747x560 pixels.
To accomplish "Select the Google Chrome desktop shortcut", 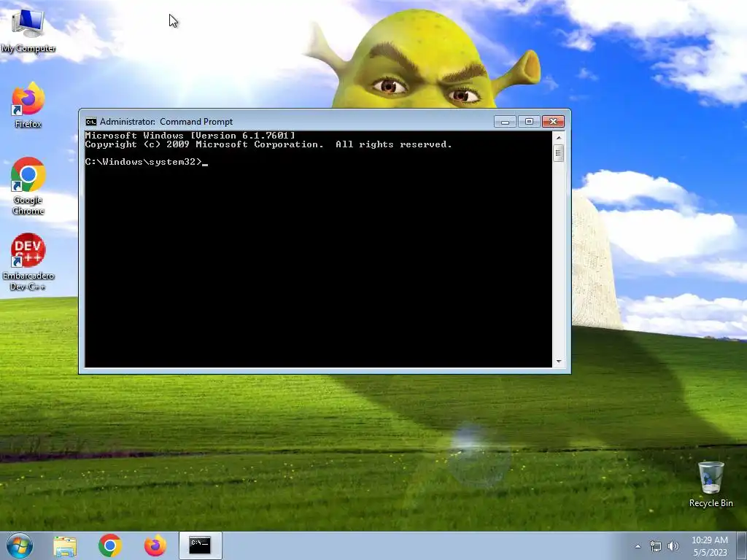I will click(28, 186).
